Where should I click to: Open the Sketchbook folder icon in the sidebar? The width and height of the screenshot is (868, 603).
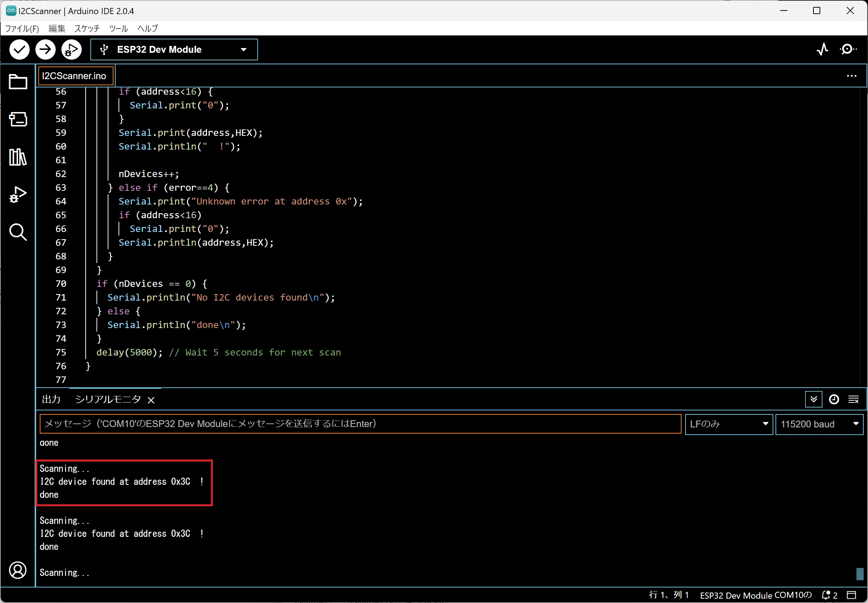coord(18,82)
